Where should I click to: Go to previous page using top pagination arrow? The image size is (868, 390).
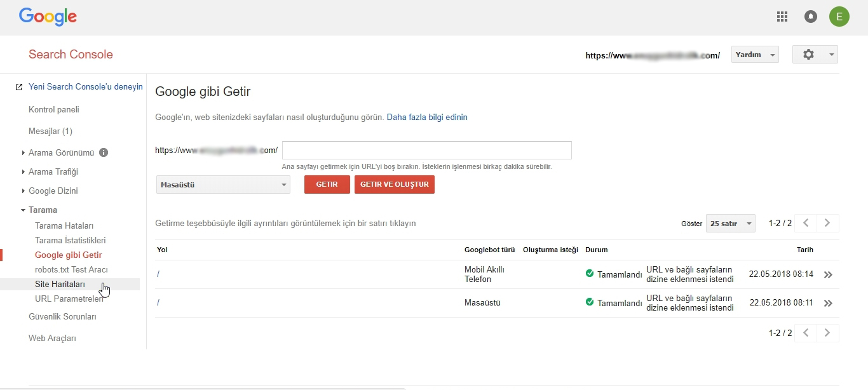806,223
